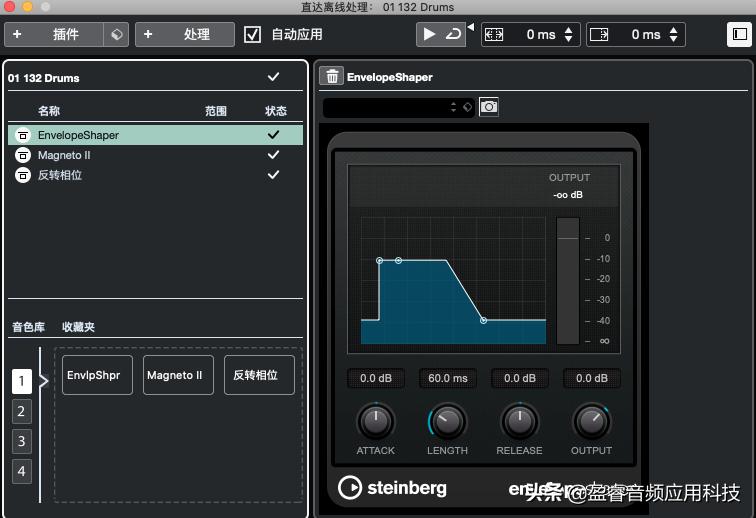Screen dimensions: 756x518
Task: Click the attack 0.0 dB value field
Action: point(376,378)
